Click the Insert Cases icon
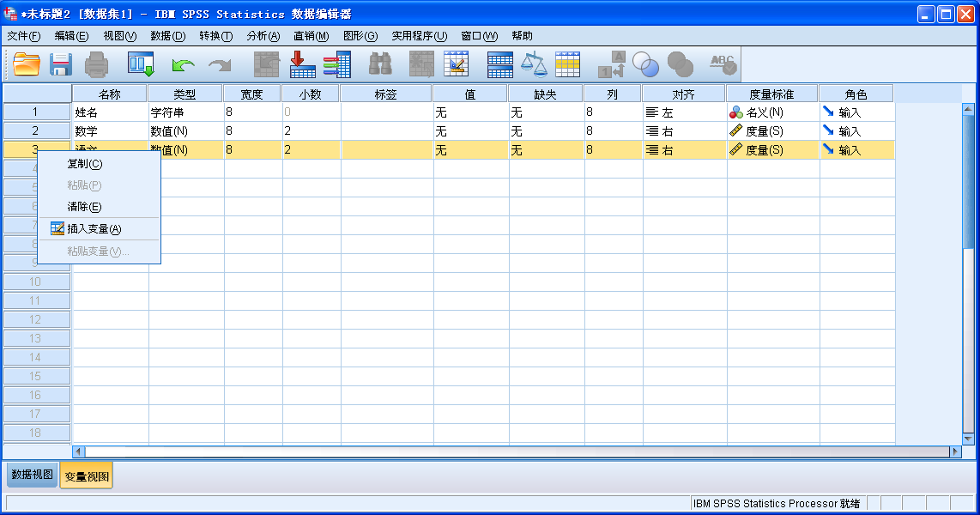Screen dimensions: 980x515 point(421,64)
